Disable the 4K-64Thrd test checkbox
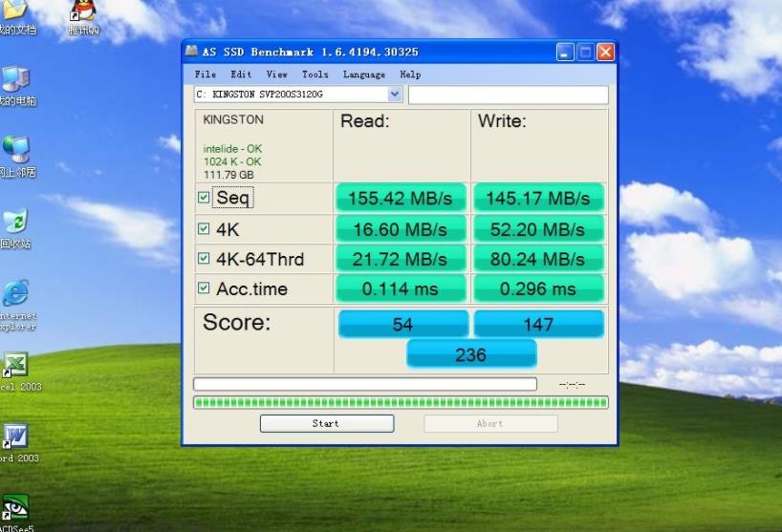The image size is (782, 532). coord(204,259)
